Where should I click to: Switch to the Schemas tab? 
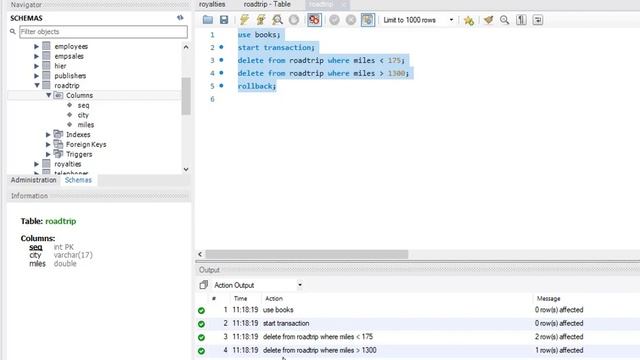78,180
